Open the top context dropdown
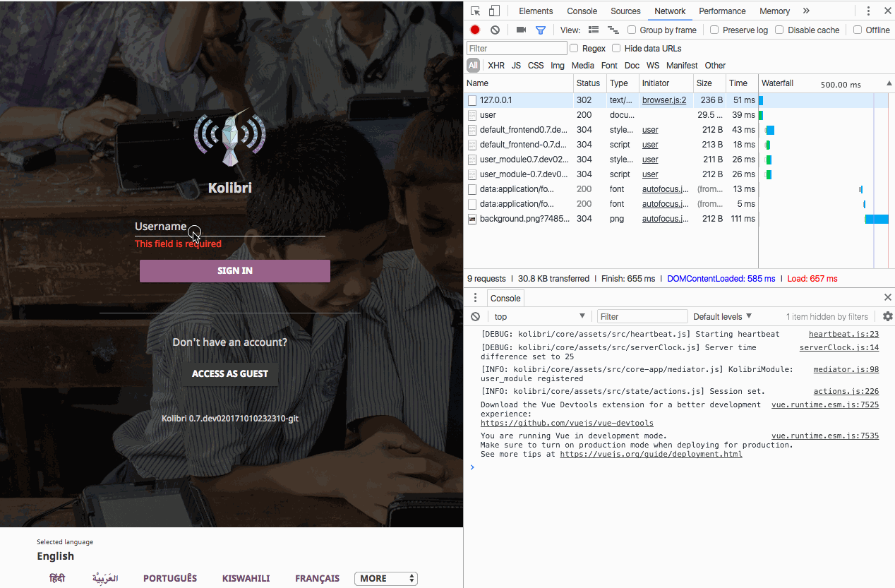895x588 pixels. point(540,316)
